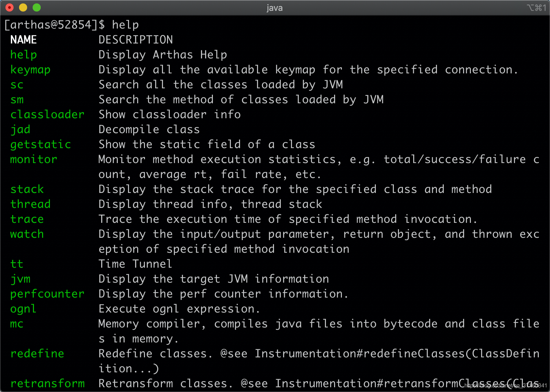Click the '[arthas@52854]$ help' prompt line
The height and width of the screenshot is (392, 550).
(71, 25)
